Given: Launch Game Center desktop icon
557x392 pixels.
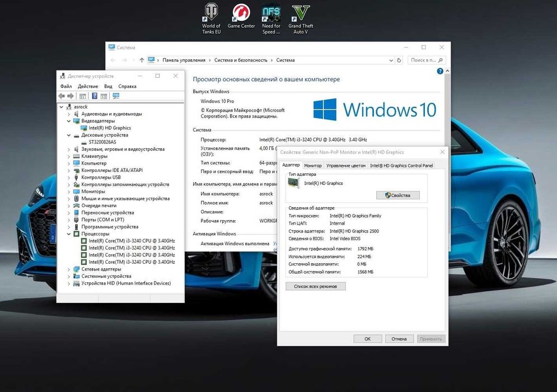Looking at the screenshot, I should coord(241,16).
